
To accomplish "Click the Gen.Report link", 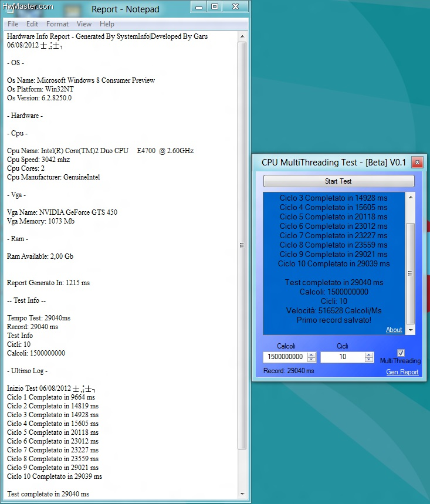I will pos(402,372).
